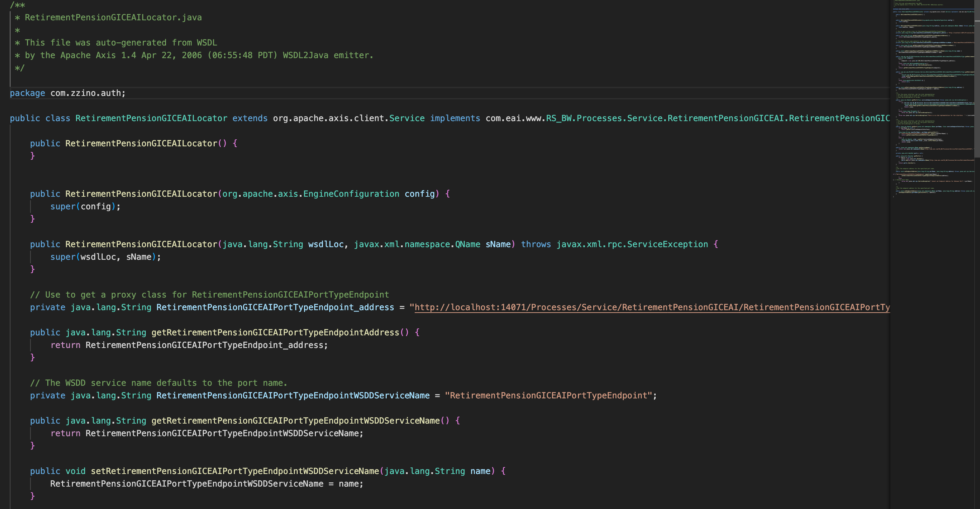This screenshot has width=980, height=509.
Task: Click '// Use to get a proxy class' comment
Action: pyautogui.click(x=209, y=295)
